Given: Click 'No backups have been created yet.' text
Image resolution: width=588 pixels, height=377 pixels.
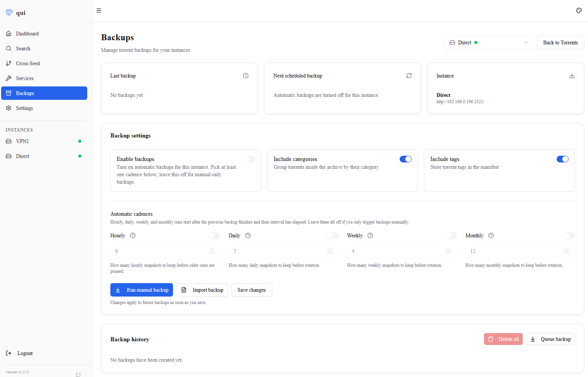Looking at the screenshot, I should [x=147, y=360].
